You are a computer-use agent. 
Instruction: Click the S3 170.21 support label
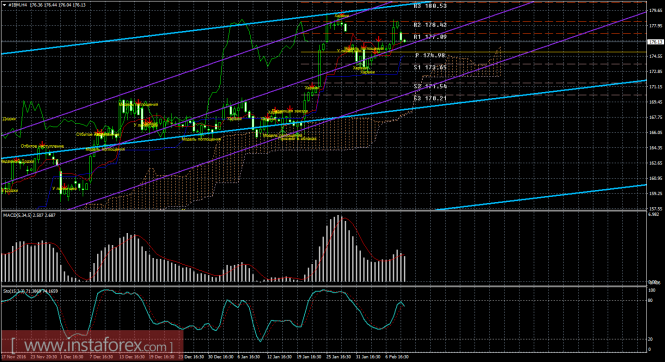430,98
